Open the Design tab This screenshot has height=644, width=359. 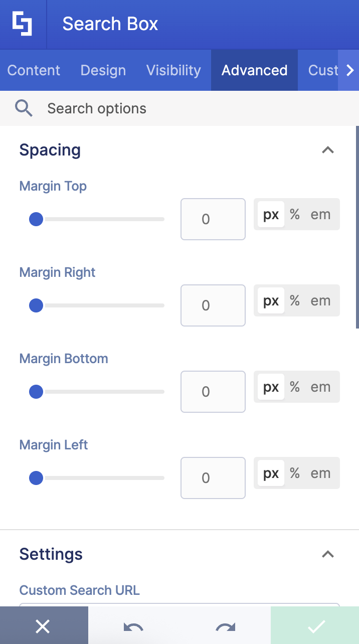103,70
